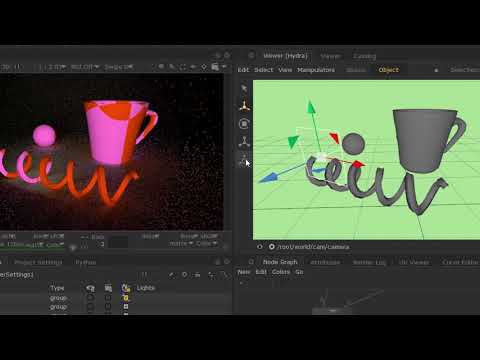Switch to the Attributes tab
480x360 pixels.
pos(325,262)
